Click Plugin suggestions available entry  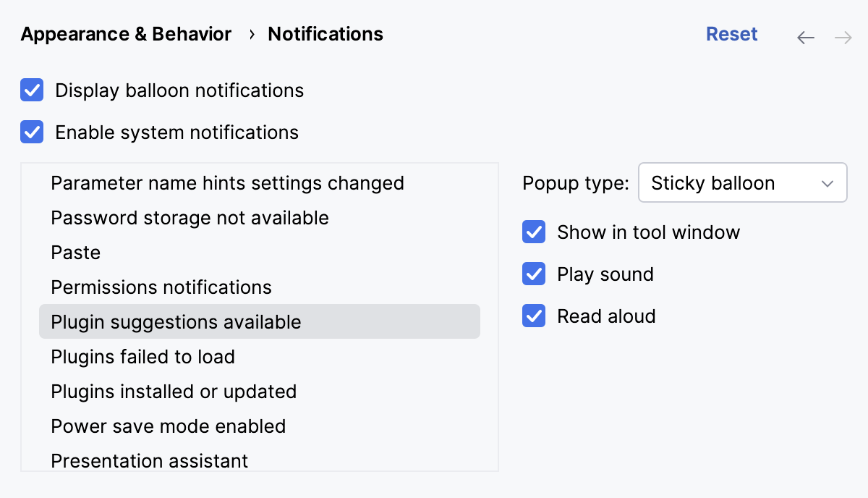(175, 321)
